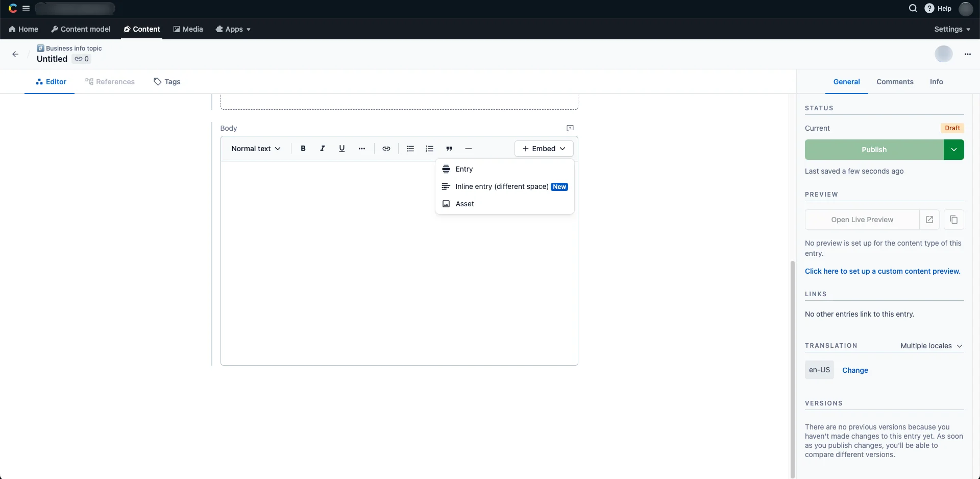This screenshot has width=980, height=479.
Task: Open entry actions three-dot menu
Action: click(x=967, y=54)
